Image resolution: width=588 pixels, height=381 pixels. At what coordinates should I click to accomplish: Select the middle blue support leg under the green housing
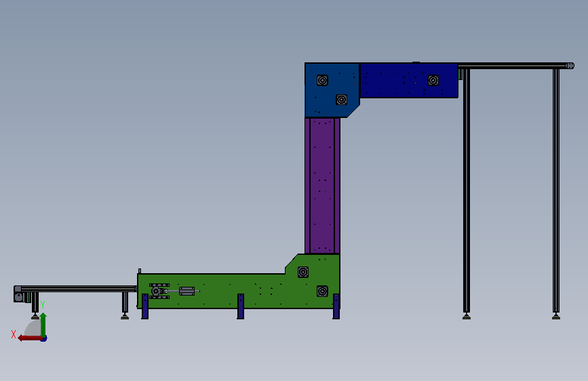coord(240,306)
